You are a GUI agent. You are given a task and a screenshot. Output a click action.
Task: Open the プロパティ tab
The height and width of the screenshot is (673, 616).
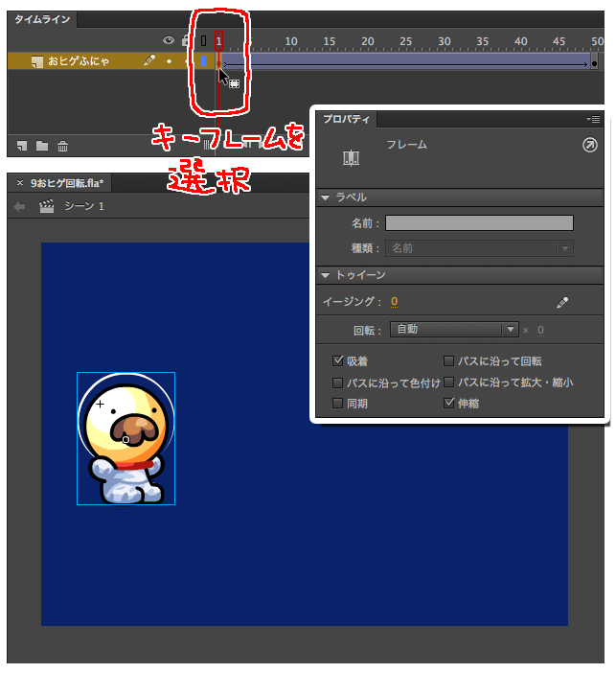(x=346, y=119)
